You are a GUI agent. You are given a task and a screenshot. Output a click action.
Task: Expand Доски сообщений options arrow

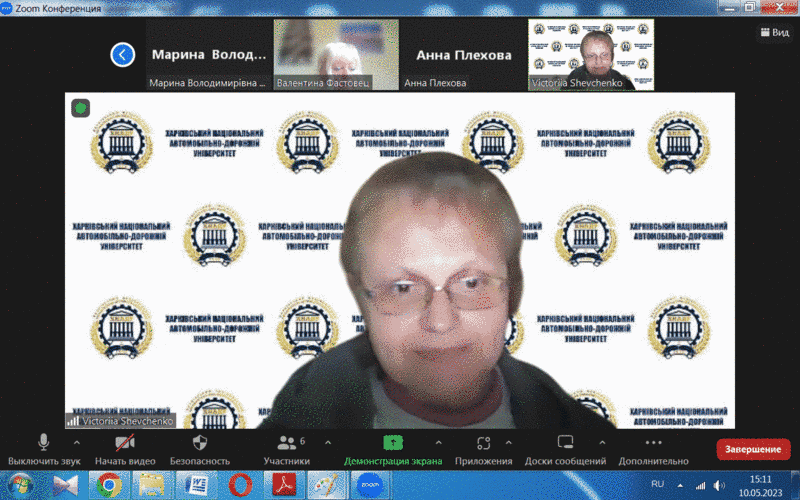click(602, 443)
